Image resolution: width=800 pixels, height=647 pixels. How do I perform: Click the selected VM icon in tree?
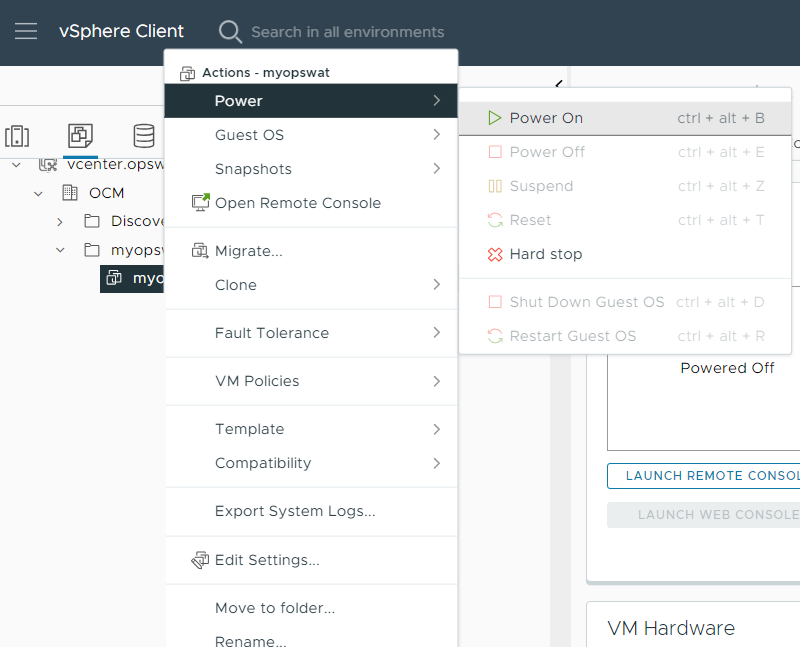[114, 278]
